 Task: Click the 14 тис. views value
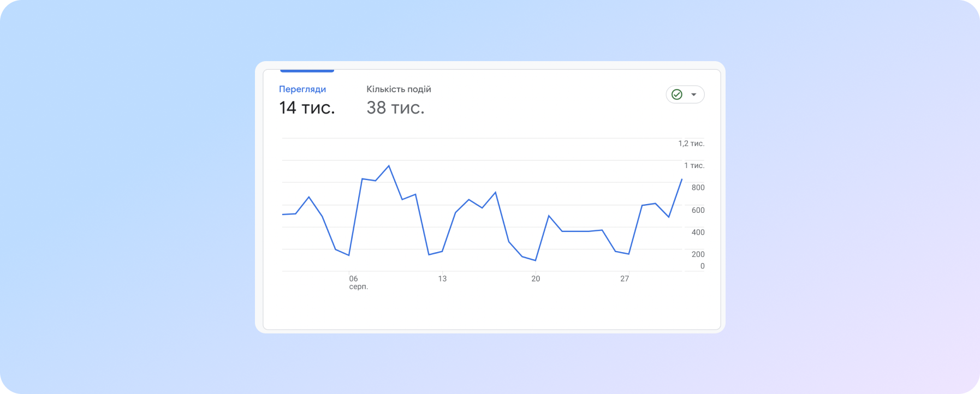tap(307, 108)
